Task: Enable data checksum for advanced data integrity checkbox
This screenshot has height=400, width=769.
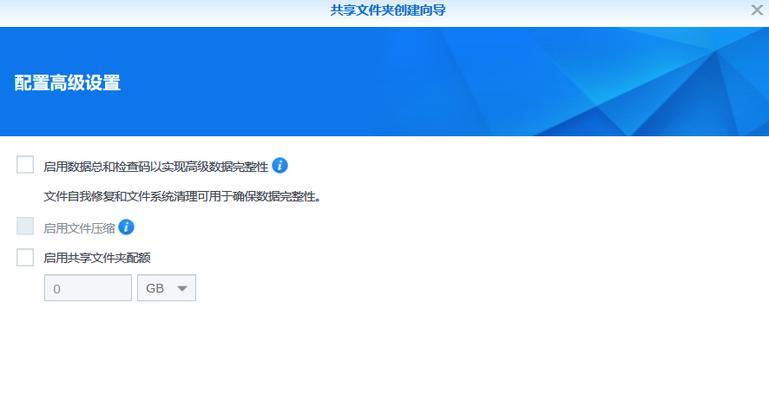Action: (x=25, y=165)
